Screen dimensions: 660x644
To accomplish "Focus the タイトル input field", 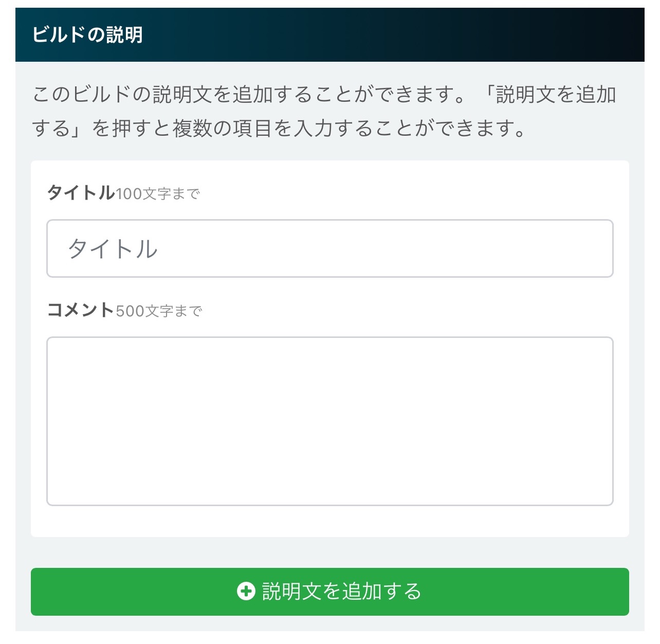I will click(x=330, y=248).
